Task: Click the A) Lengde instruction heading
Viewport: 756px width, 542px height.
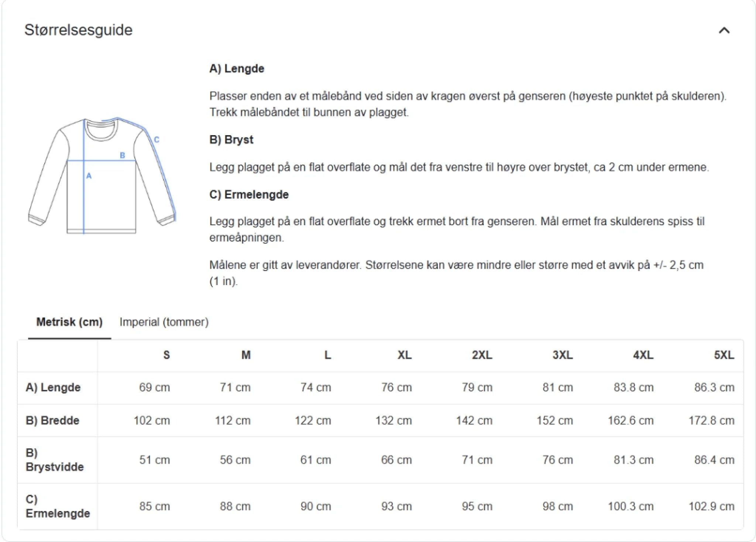Action: point(237,69)
